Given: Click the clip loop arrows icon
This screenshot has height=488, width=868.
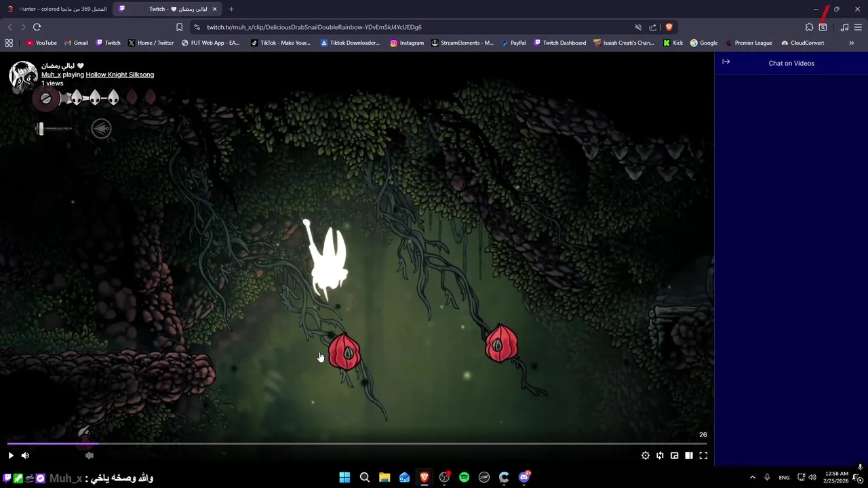Looking at the screenshot, I should click(x=660, y=455).
